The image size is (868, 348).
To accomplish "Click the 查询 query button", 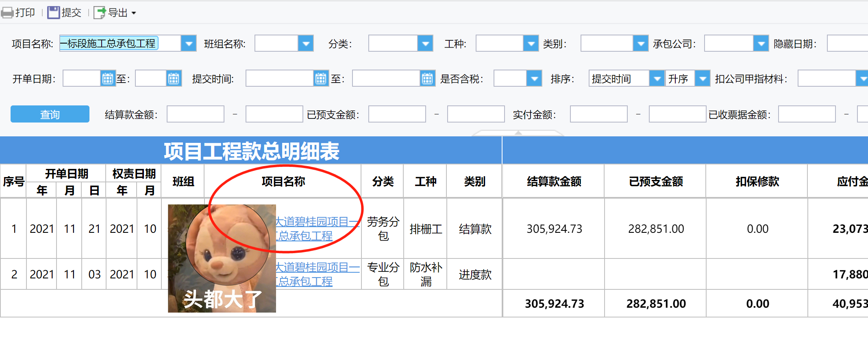I will click(x=50, y=114).
